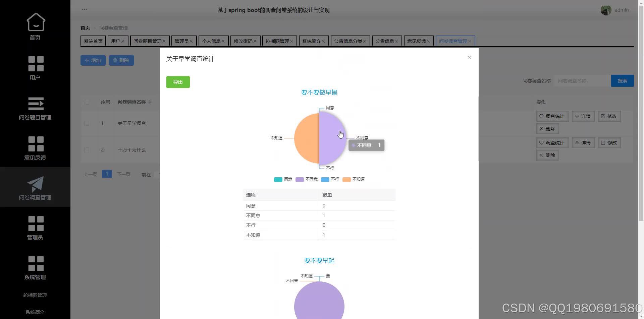Focus the 问卷调查名称 search input field
The width and height of the screenshot is (644, 319).
582,81
